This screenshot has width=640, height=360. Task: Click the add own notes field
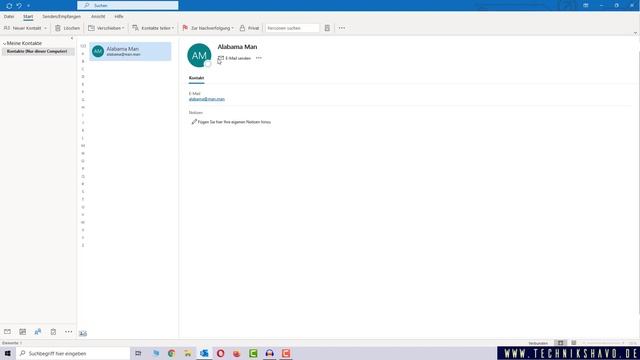click(231, 122)
